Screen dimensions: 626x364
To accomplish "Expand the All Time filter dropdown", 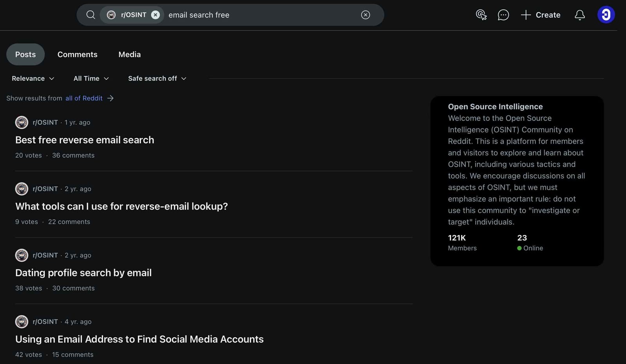I will click(x=91, y=78).
